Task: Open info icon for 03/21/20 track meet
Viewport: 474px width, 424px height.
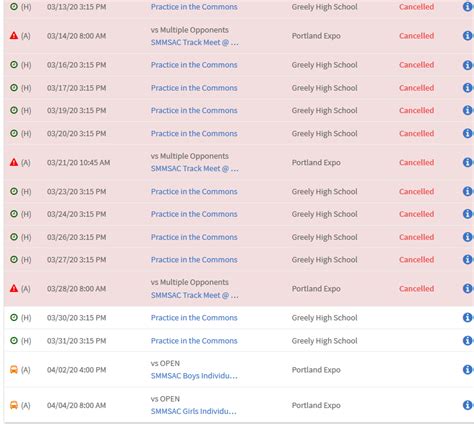Action: click(x=468, y=162)
